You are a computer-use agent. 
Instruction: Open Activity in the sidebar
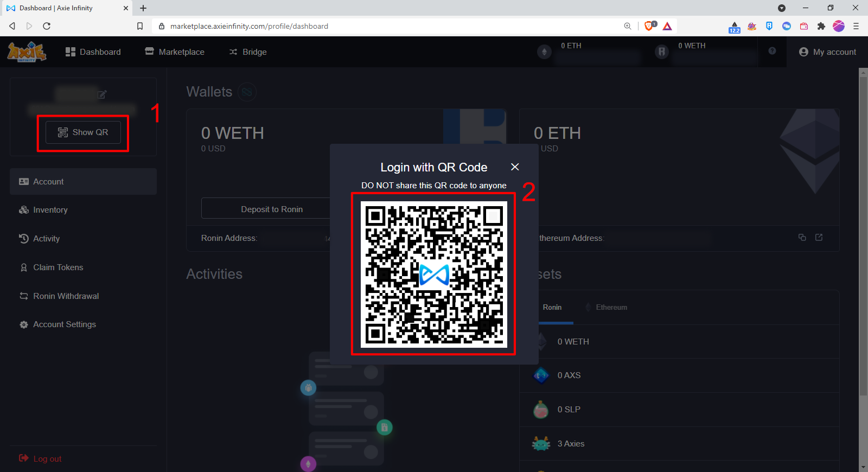coord(83,239)
